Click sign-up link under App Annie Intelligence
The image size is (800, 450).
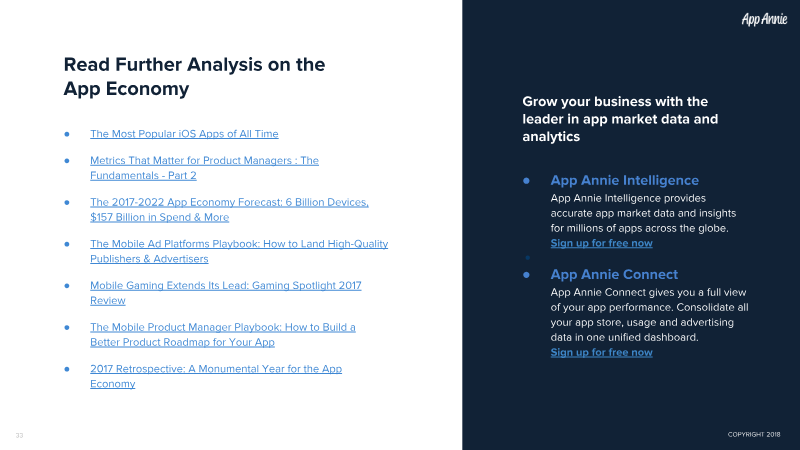click(x=601, y=244)
